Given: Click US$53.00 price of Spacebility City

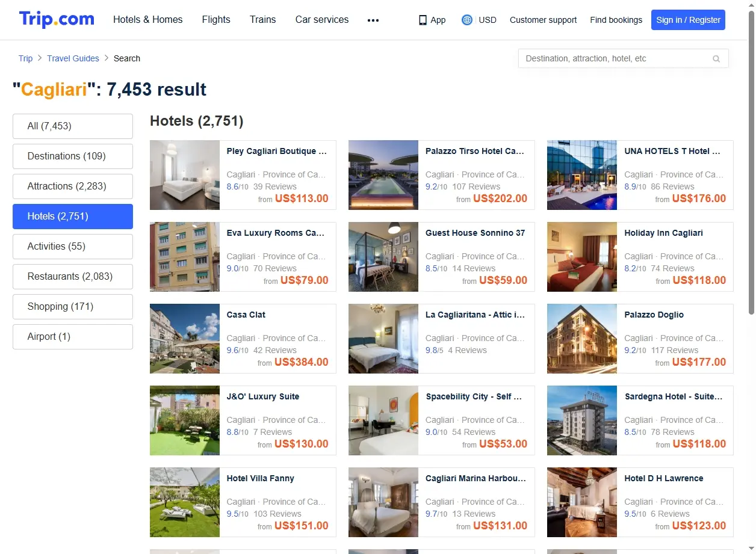Looking at the screenshot, I should pyautogui.click(x=503, y=444).
